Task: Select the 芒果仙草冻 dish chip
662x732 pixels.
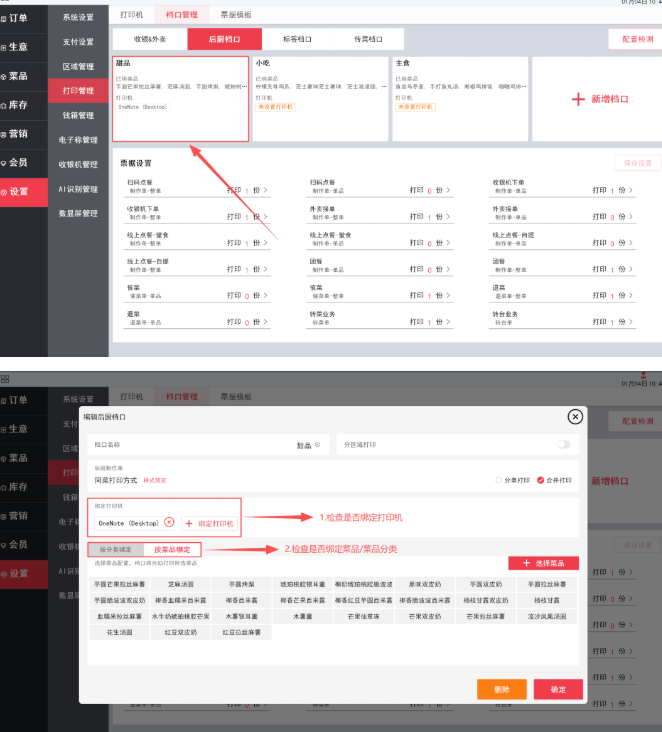Action: point(364,616)
